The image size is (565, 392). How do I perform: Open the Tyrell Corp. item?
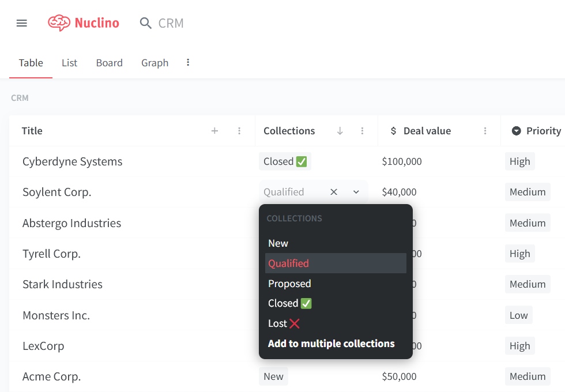51,254
